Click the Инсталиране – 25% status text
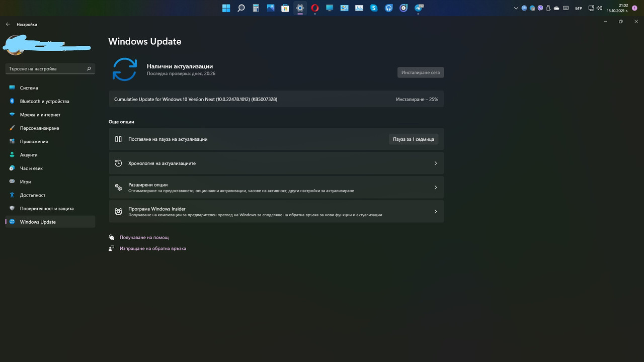This screenshot has height=362, width=644. (417, 100)
